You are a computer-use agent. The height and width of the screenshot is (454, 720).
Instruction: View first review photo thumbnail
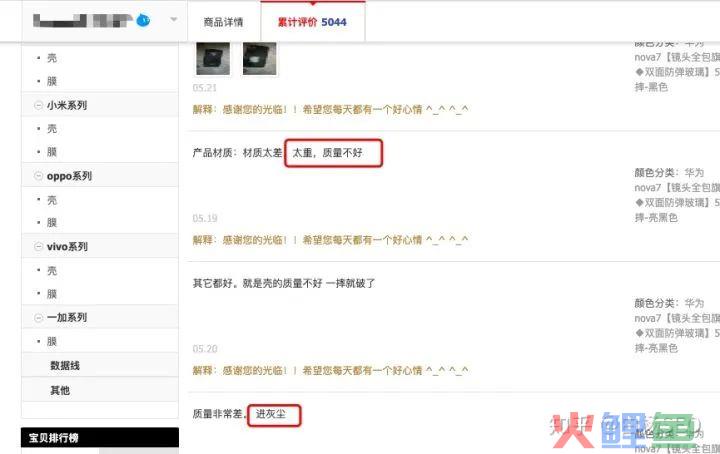pyautogui.click(x=213, y=58)
